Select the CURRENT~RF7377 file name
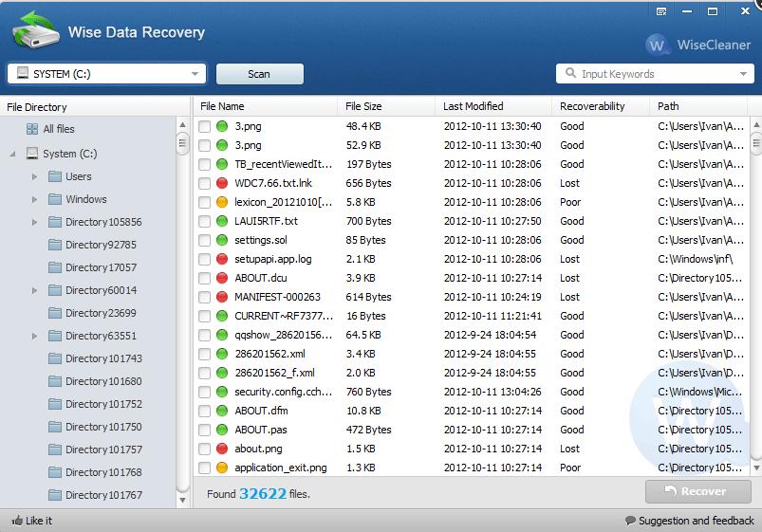 [x=284, y=316]
